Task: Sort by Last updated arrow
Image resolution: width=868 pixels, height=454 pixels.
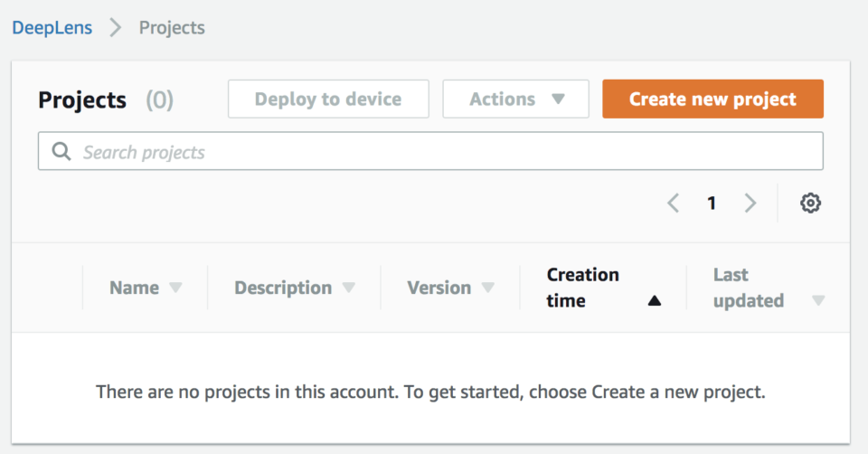Action: click(x=818, y=300)
